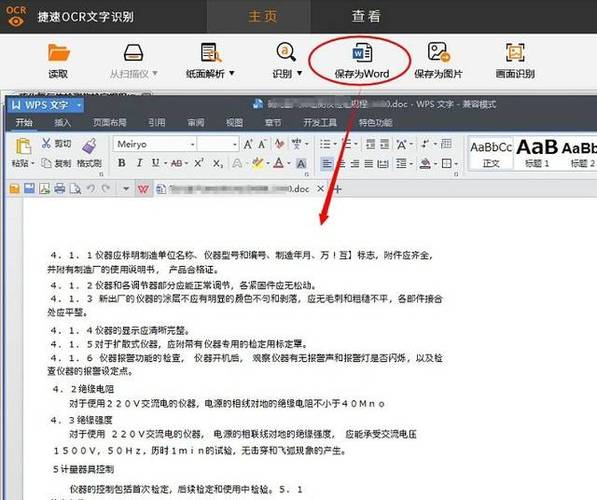Apply the 标题 2 style

(x=579, y=154)
